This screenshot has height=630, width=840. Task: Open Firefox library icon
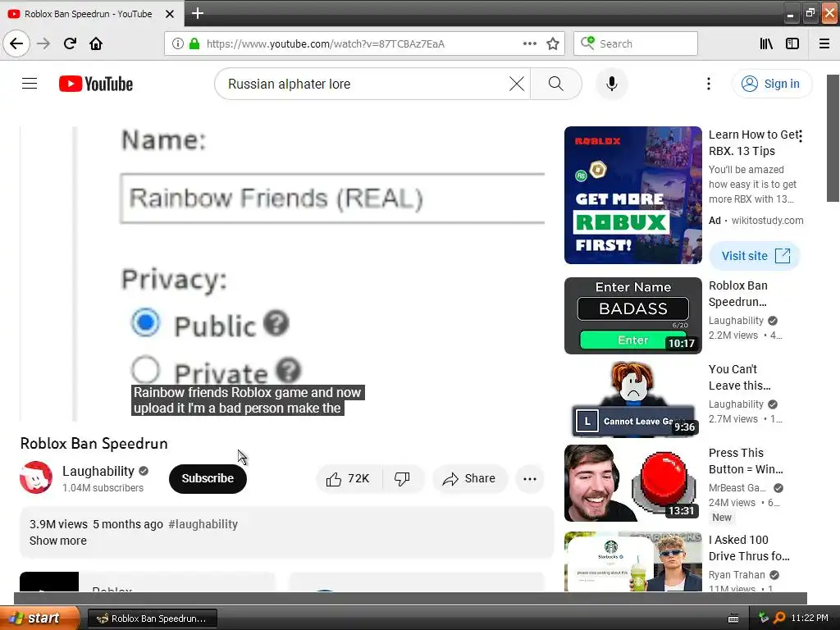(766, 43)
